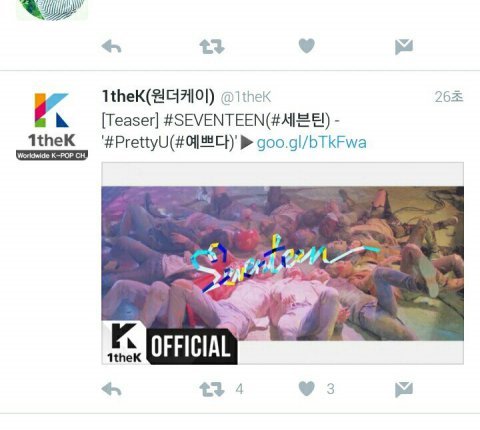Open the Seventeen teaser video thumbnail
This screenshot has height=430, width=480.
tap(282, 263)
